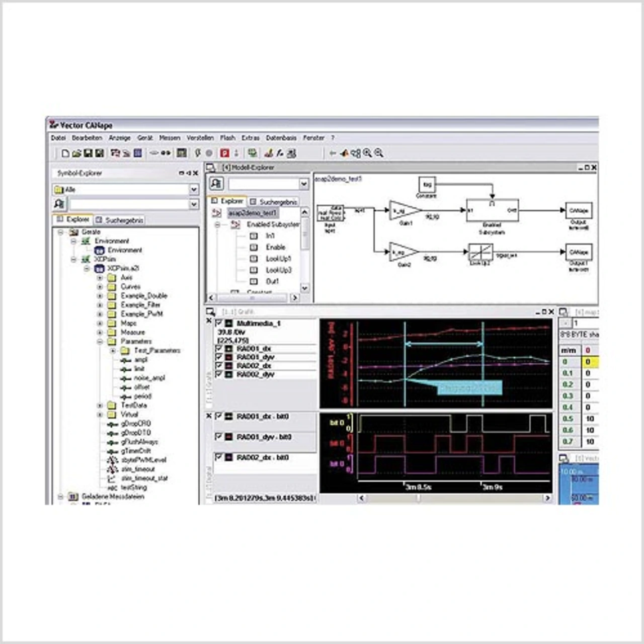644x644 pixels.
Task: Select the noise_ampl parameter
Action: click(x=149, y=378)
